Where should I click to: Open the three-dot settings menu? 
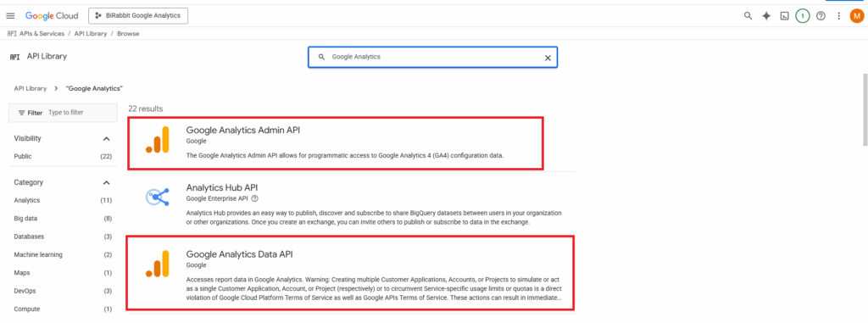coord(839,15)
